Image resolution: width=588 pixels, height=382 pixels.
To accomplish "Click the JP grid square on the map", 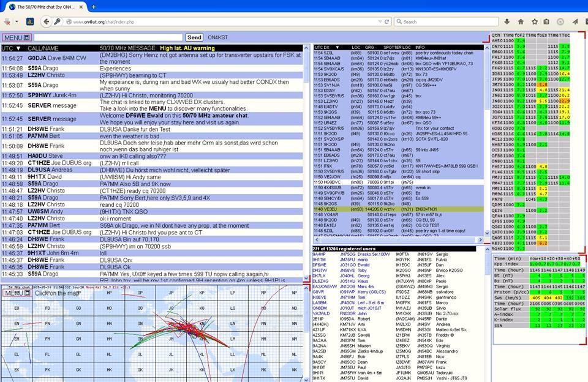I will (171, 293).
